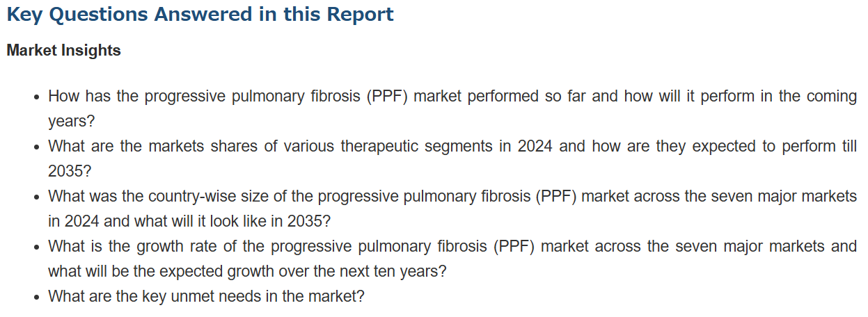Click the "Key Questions Answered in this Report" heading

pyautogui.click(x=200, y=14)
